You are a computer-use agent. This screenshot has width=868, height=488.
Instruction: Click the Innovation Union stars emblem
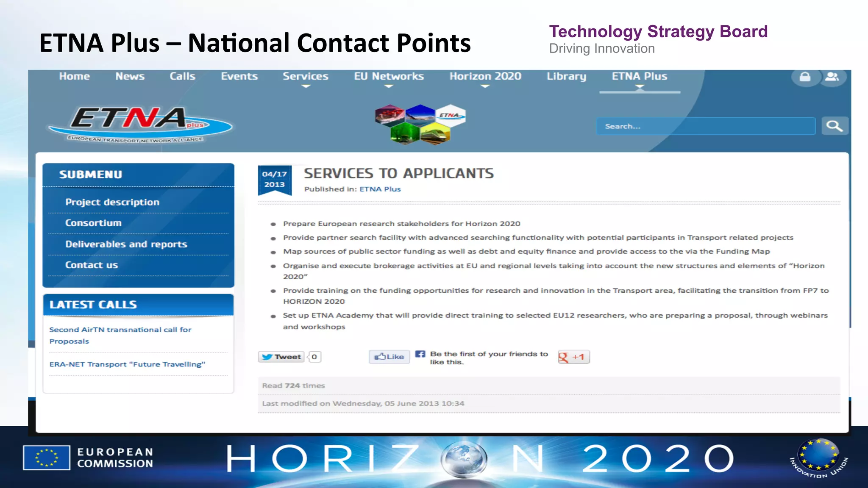click(818, 458)
